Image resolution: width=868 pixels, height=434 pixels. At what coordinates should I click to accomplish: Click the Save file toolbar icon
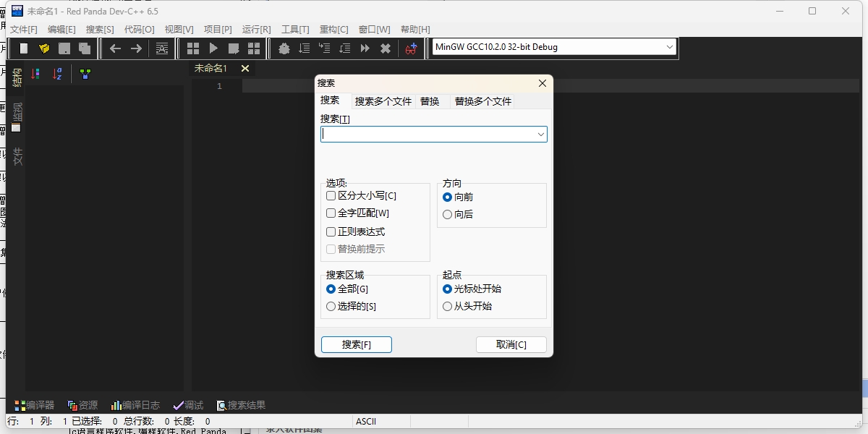(64, 48)
